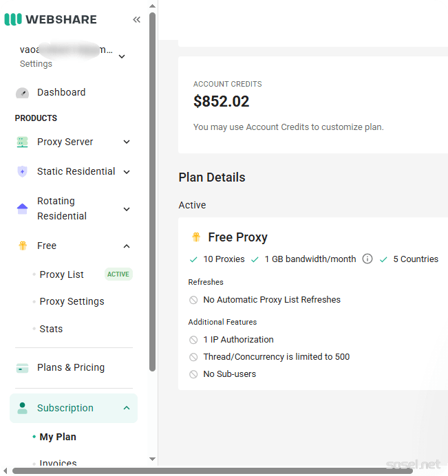The width and height of the screenshot is (448, 476).
Task: Open Invoices under Subscription
Action: pyautogui.click(x=58, y=463)
